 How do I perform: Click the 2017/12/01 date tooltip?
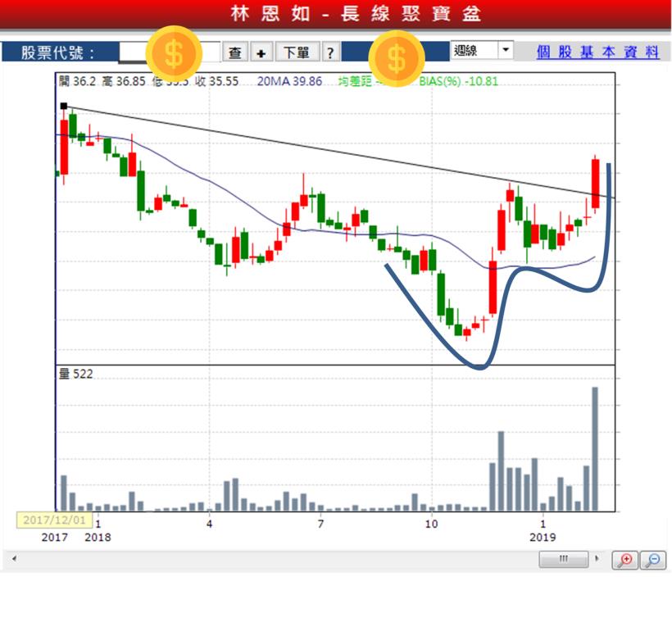click(54, 520)
